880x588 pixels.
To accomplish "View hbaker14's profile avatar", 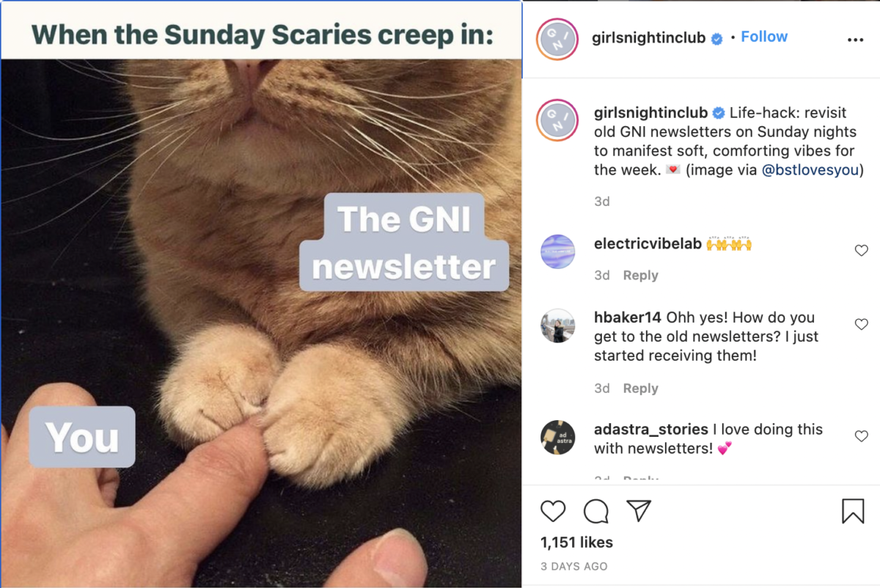I will click(x=557, y=326).
